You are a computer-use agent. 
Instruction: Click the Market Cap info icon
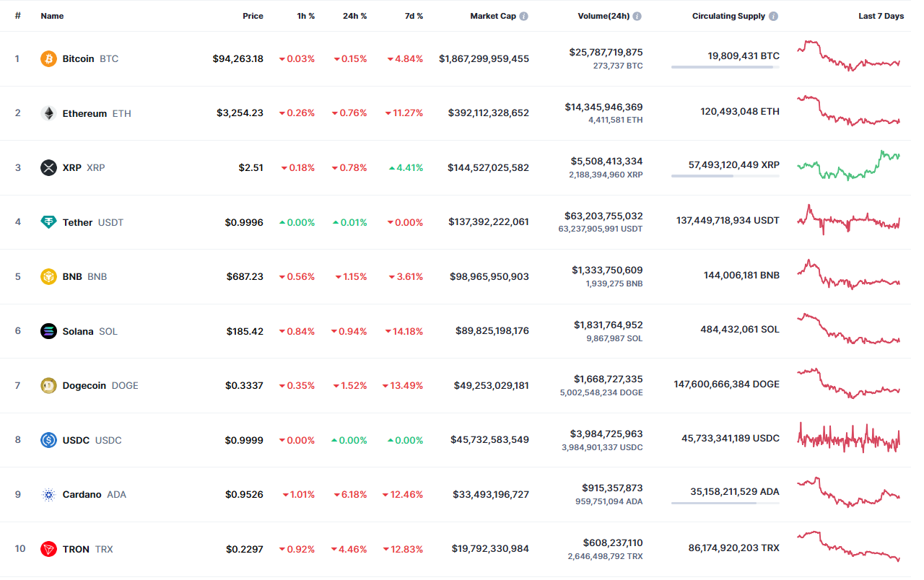(x=523, y=16)
